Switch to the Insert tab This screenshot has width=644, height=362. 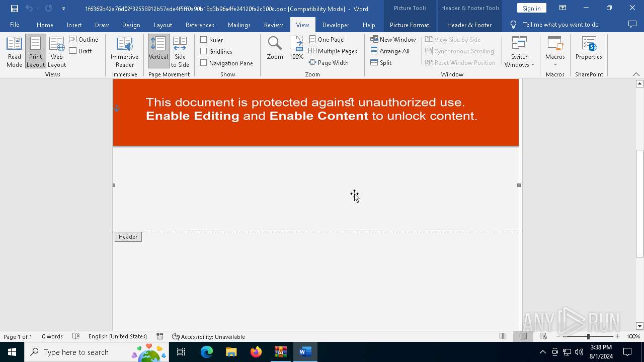pyautogui.click(x=74, y=25)
